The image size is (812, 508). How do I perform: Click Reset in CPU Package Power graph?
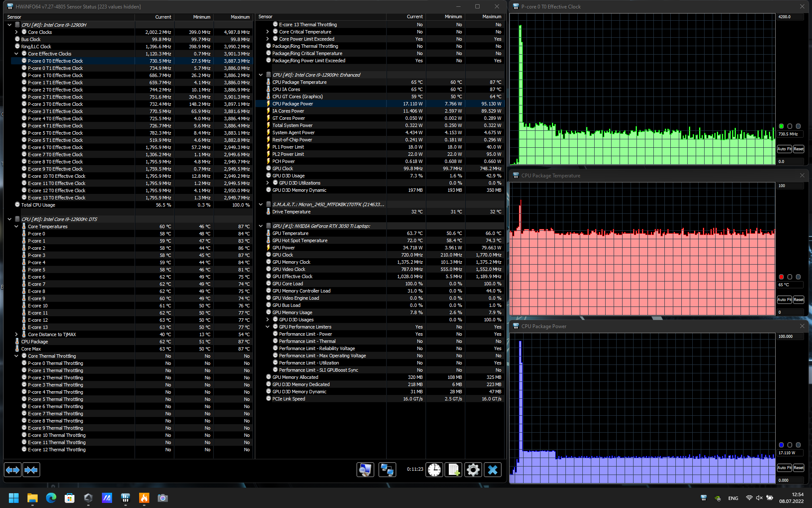click(798, 468)
